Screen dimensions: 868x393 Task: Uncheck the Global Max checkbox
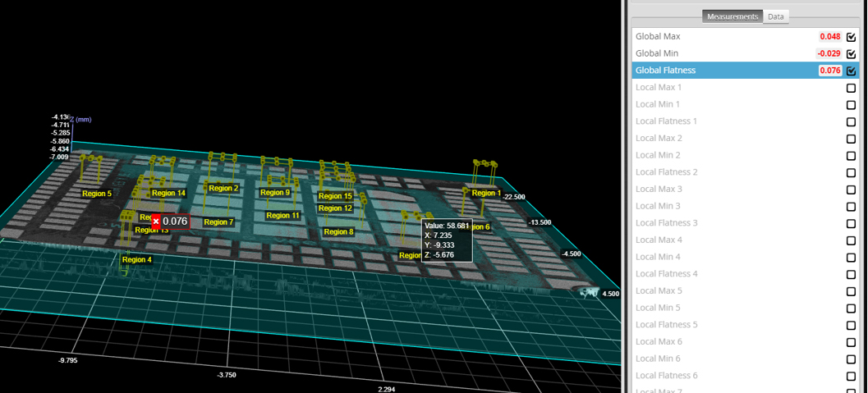click(851, 37)
